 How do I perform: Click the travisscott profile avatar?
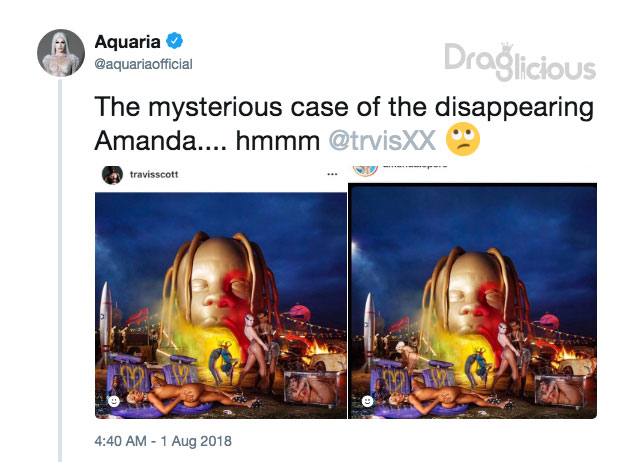112,175
